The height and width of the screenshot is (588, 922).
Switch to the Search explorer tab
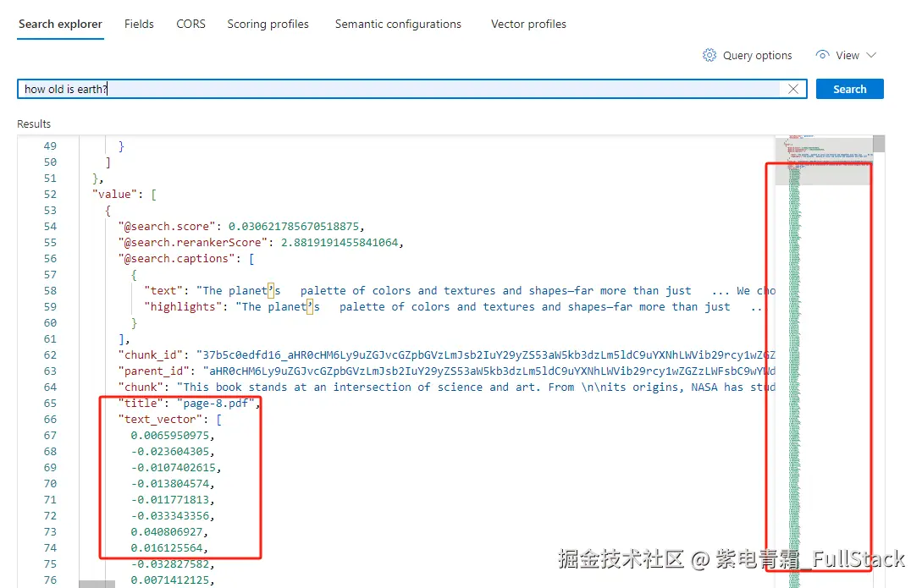pyautogui.click(x=60, y=24)
